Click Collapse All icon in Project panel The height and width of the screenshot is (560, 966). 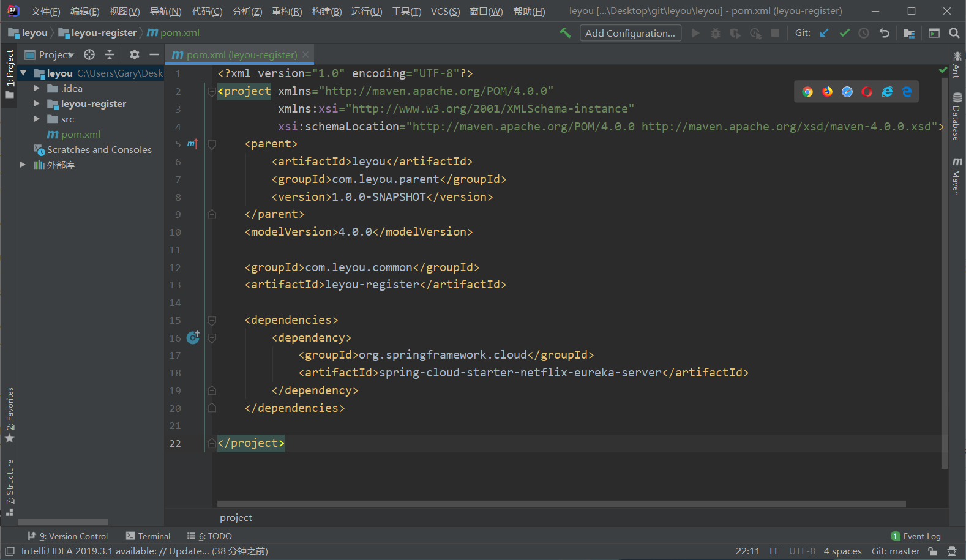click(x=110, y=54)
